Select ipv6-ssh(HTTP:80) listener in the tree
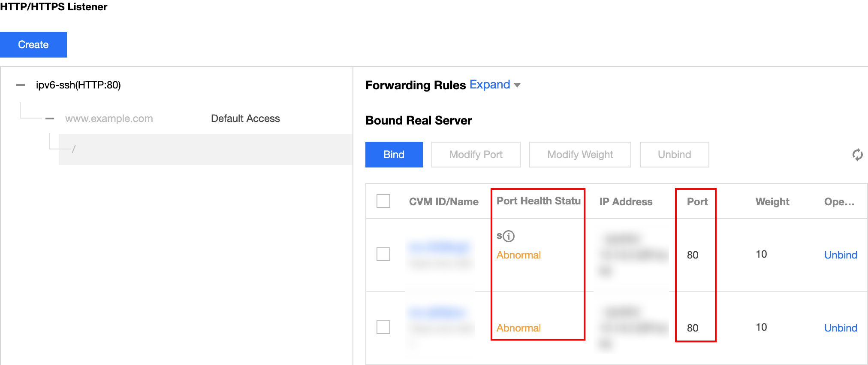Screen dimensions: 868x365 point(78,85)
